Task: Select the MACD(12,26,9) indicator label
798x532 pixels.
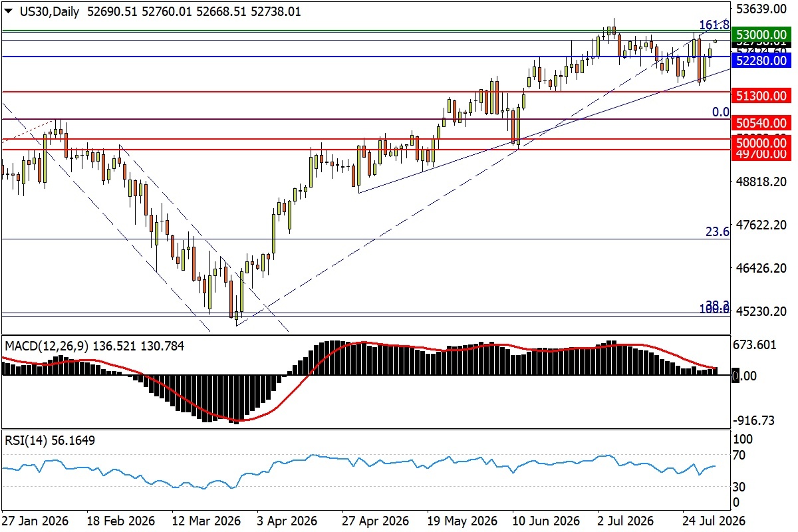Action: click(x=45, y=346)
